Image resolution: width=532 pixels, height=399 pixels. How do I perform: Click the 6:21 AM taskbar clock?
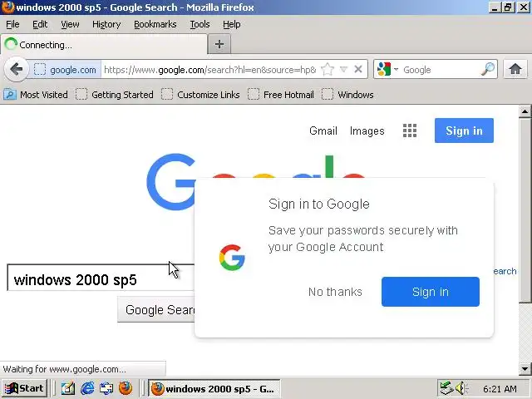click(x=500, y=389)
